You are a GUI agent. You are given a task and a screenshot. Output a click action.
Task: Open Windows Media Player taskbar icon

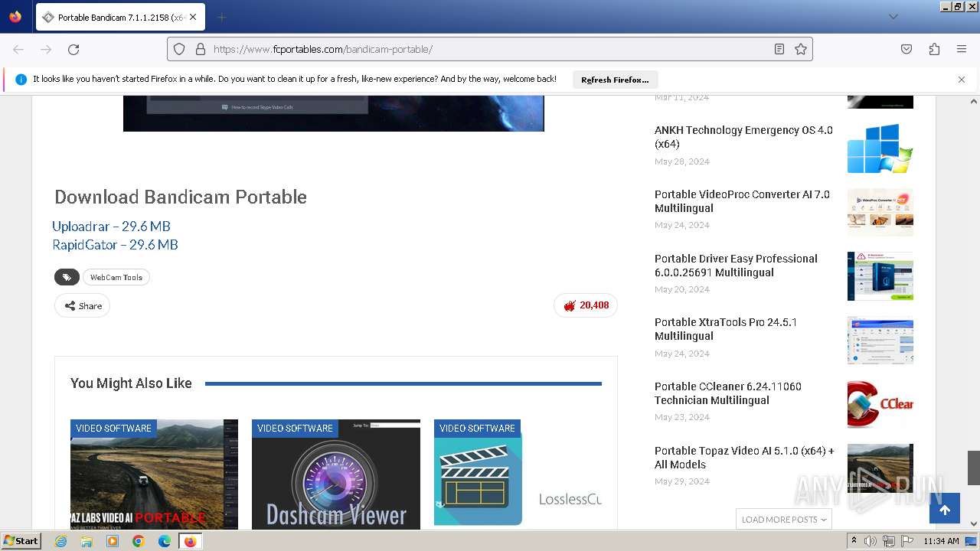click(x=113, y=541)
